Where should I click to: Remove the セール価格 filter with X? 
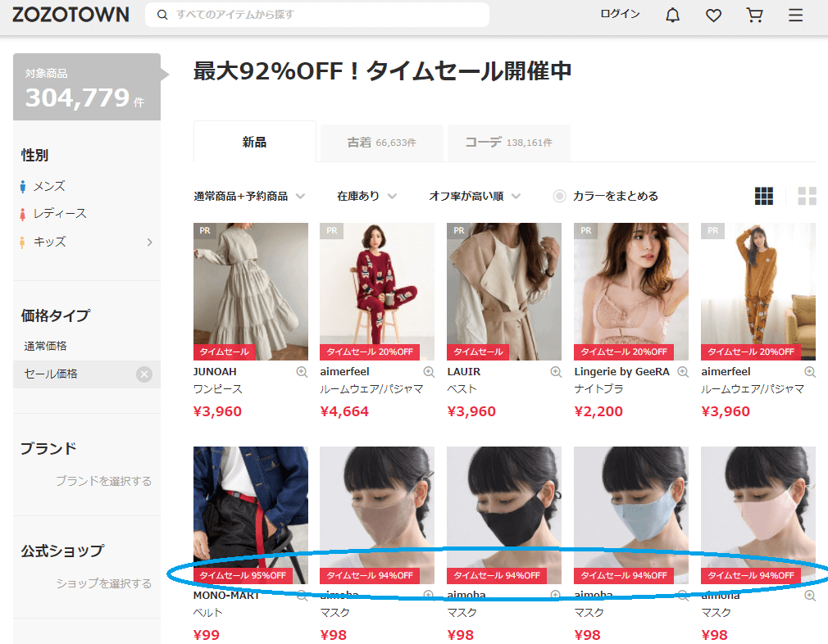tap(144, 374)
